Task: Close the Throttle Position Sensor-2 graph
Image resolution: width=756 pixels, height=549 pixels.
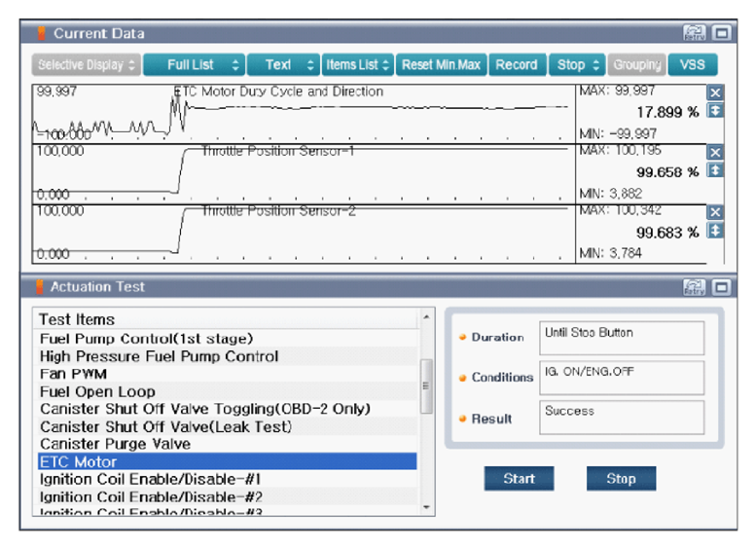Action: pyautogui.click(x=715, y=212)
